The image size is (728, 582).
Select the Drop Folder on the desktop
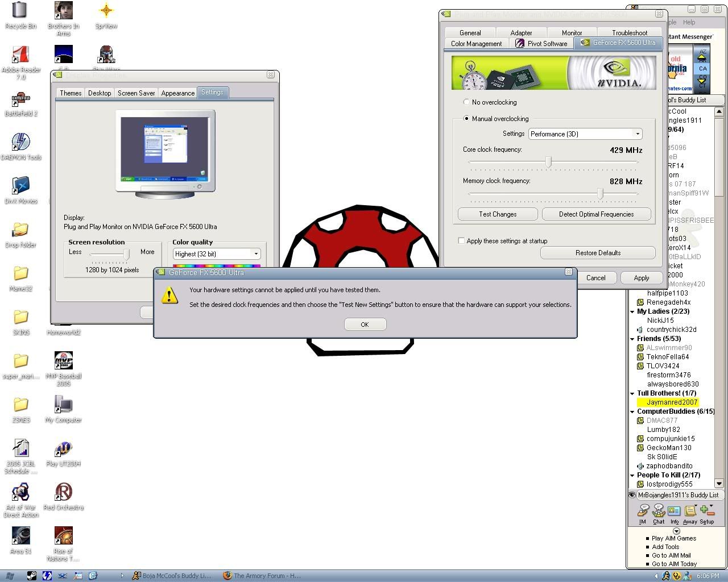(x=20, y=234)
